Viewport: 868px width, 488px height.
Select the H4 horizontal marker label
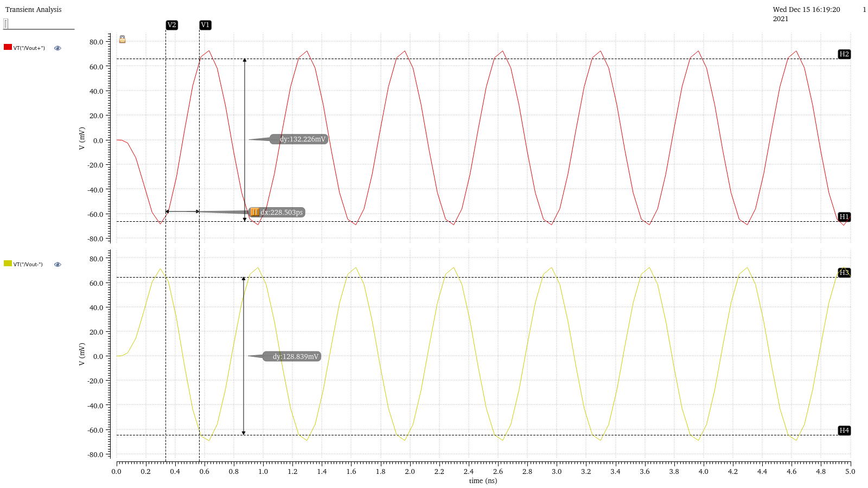coord(844,431)
